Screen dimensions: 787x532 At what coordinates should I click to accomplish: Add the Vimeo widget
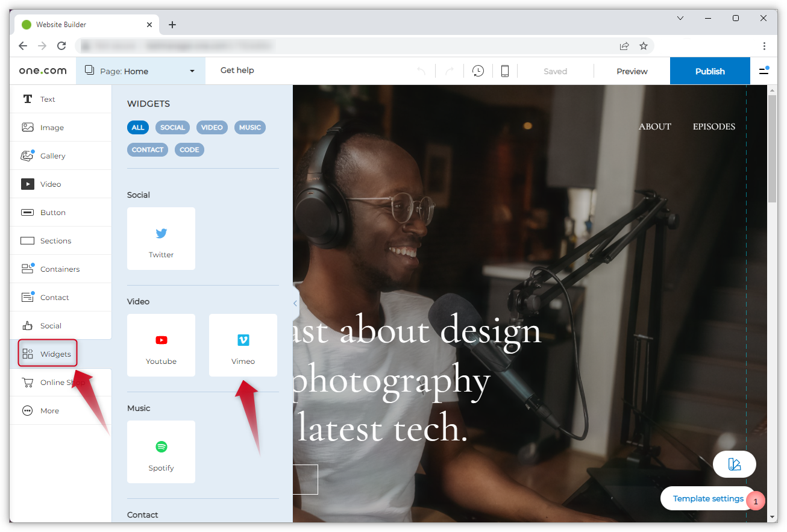[x=243, y=345]
